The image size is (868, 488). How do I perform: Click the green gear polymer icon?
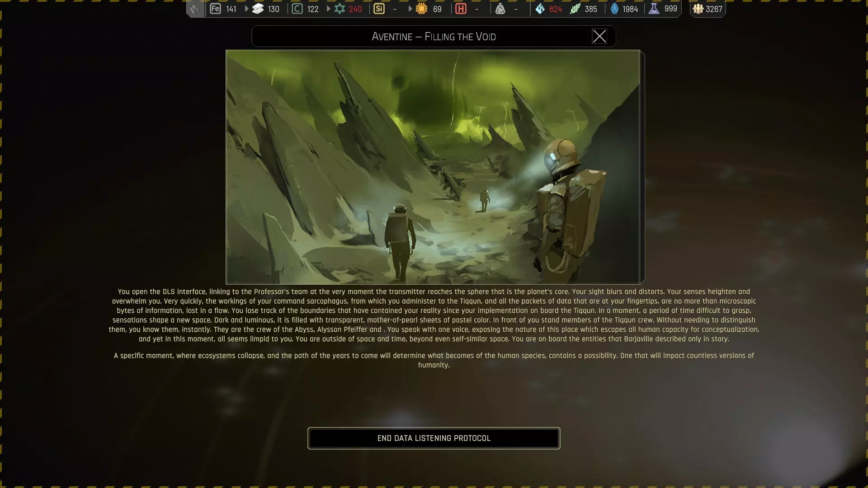click(340, 9)
